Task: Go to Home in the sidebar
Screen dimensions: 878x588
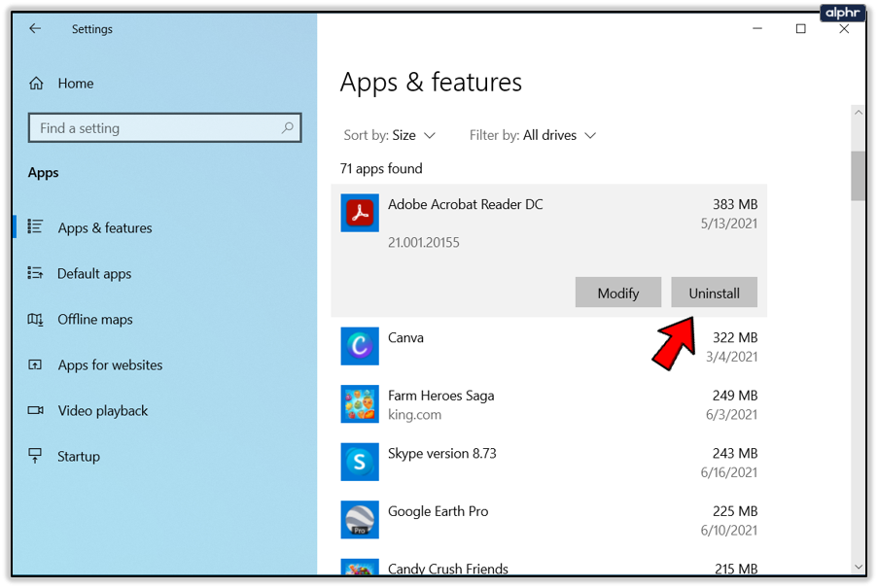Action: [x=76, y=84]
